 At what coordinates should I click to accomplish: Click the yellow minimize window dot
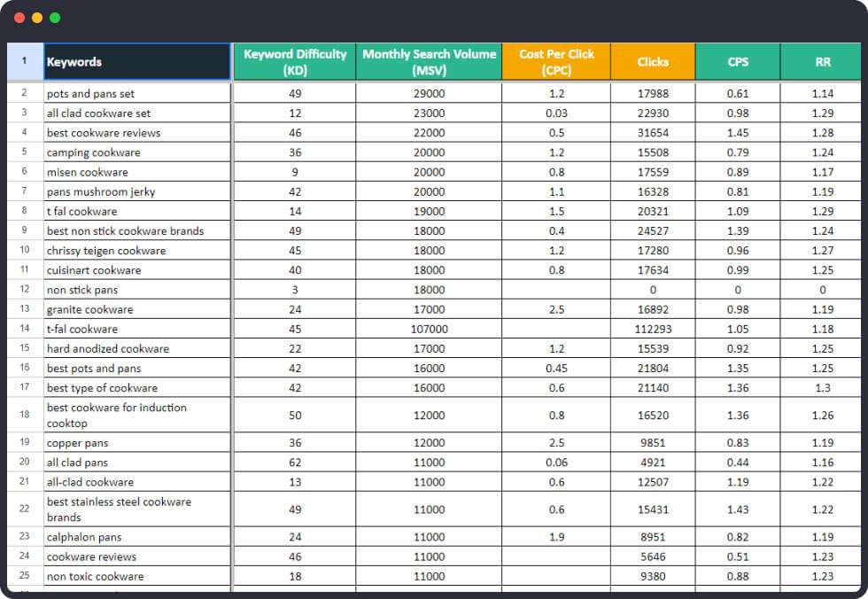[37, 18]
